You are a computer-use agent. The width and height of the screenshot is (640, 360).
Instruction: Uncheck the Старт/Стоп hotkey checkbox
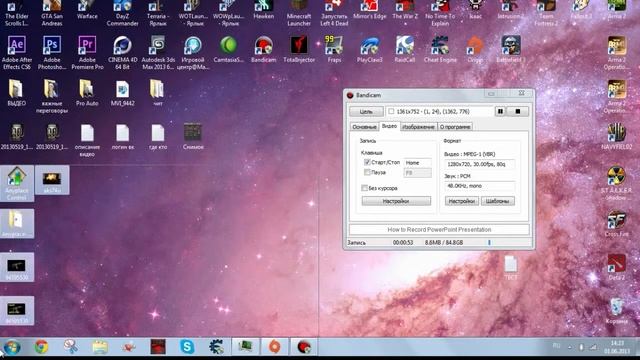coord(367,162)
